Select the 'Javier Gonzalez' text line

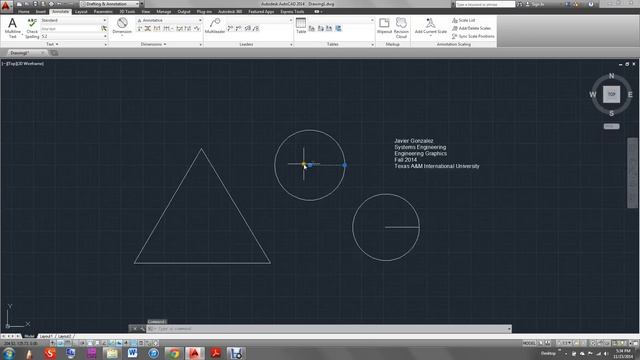[414, 140]
